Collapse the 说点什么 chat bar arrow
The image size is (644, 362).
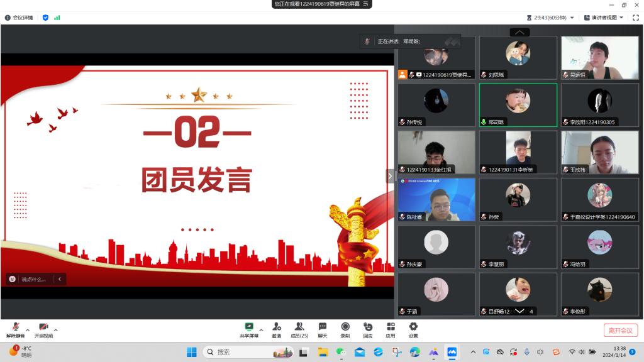tap(60, 279)
